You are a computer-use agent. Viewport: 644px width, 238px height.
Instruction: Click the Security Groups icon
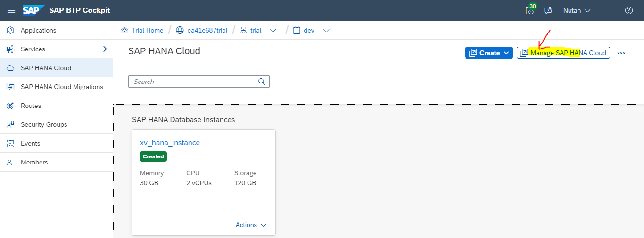(10, 124)
